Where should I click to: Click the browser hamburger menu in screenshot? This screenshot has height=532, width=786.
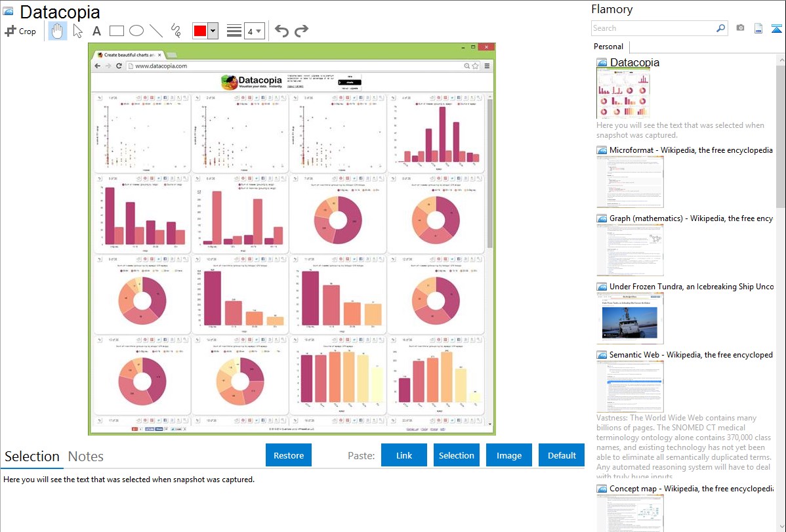487,66
